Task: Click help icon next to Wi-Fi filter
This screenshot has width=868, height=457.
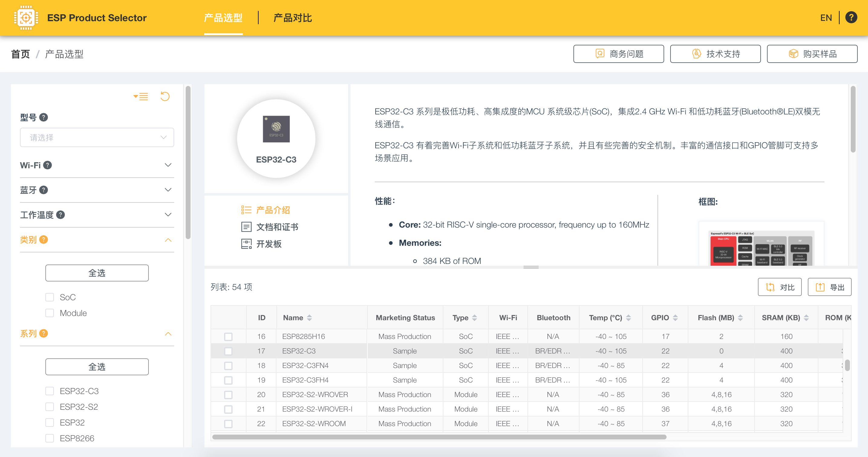Action: (x=47, y=165)
